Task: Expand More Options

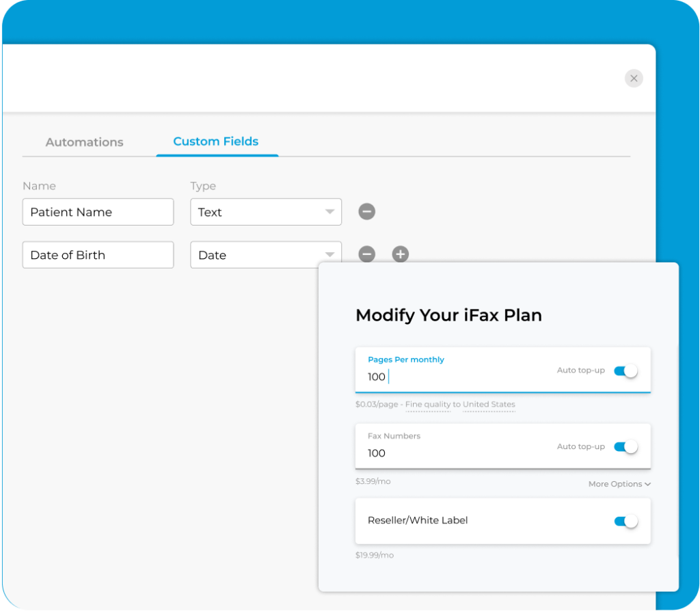Action: click(619, 484)
